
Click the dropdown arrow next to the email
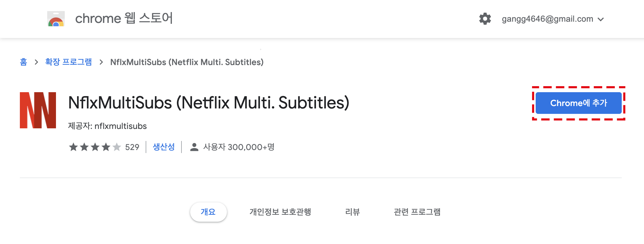(x=601, y=19)
